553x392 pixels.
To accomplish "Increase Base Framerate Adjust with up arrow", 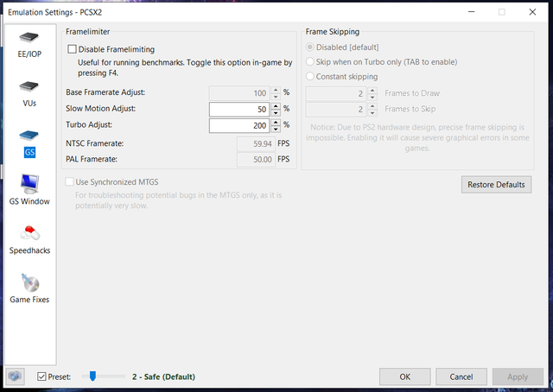I will click(276, 90).
